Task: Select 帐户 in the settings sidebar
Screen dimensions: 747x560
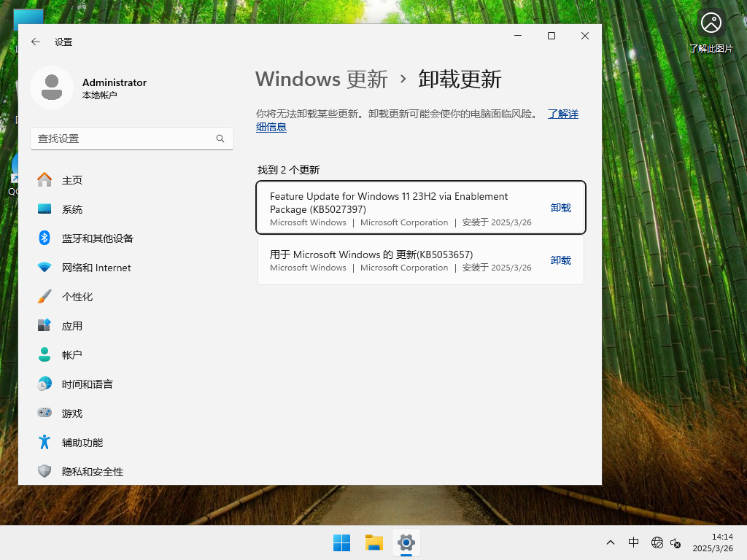Action: pos(71,354)
